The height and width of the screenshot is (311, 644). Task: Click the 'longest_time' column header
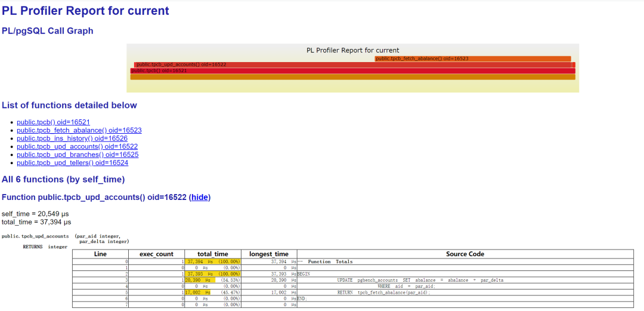click(269, 254)
